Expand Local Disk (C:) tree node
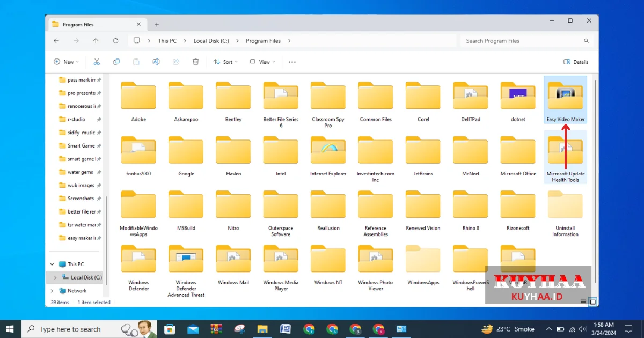 coord(55,278)
